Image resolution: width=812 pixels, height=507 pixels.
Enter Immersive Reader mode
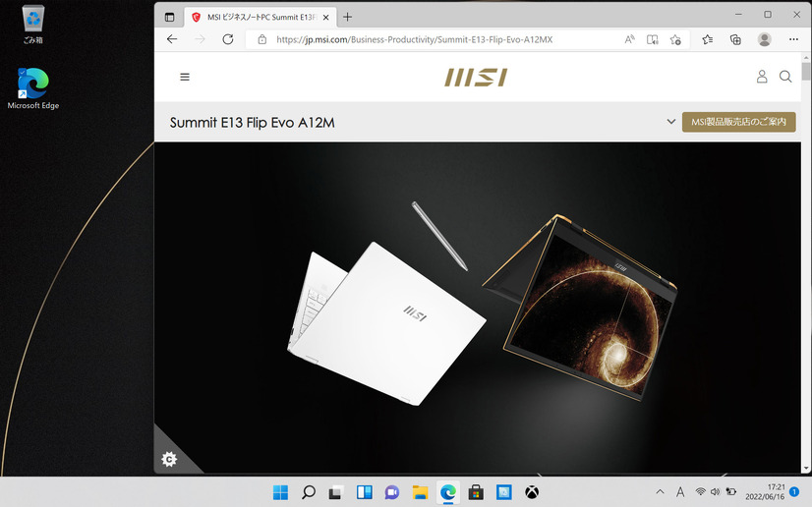point(653,39)
